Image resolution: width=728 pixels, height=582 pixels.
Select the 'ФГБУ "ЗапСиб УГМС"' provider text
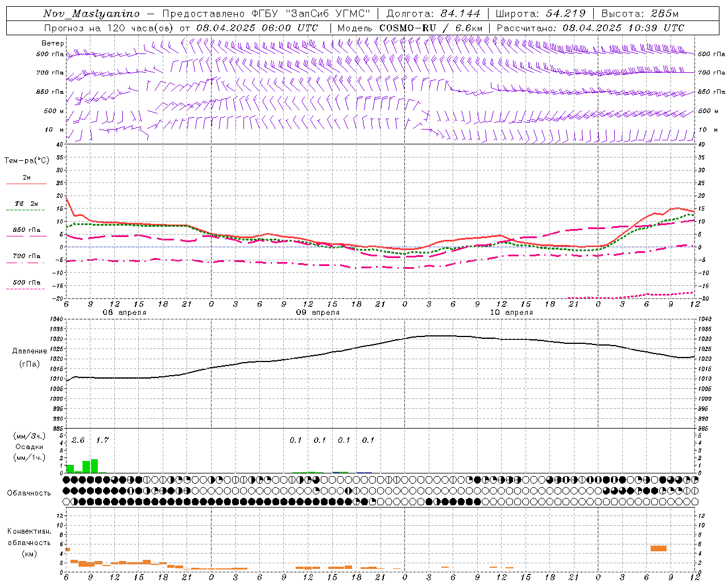pyautogui.click(x=311, y=14)
